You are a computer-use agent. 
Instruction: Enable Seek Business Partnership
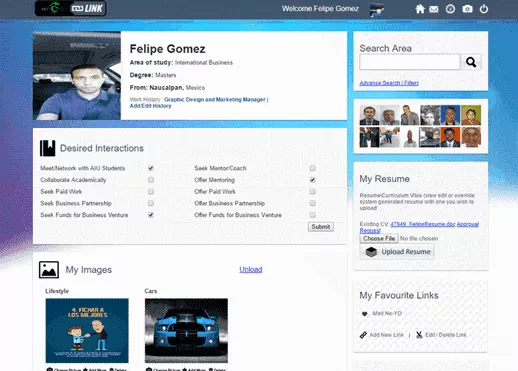click(151, 203)
